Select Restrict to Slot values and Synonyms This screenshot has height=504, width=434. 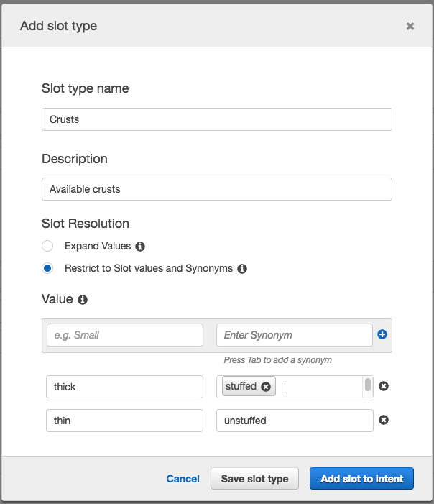click(47, 268)
